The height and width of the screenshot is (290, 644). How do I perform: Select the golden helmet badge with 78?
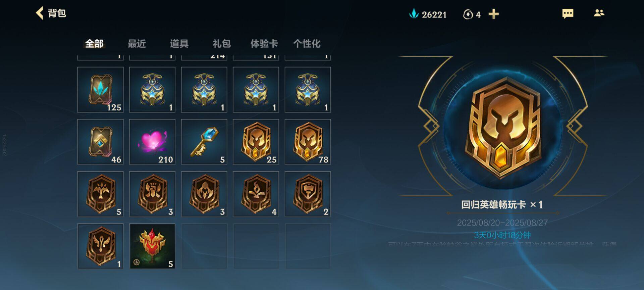pos(308,142)
